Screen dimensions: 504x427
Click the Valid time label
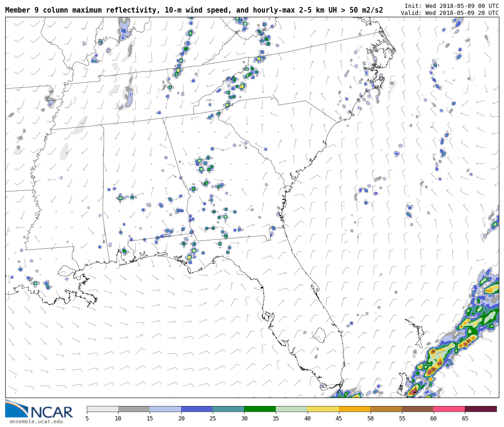449,13
